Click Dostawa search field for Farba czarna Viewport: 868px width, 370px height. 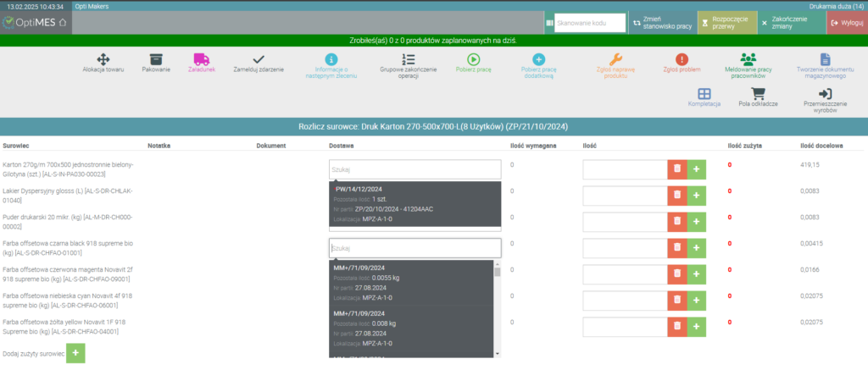[x=415, y=248]
